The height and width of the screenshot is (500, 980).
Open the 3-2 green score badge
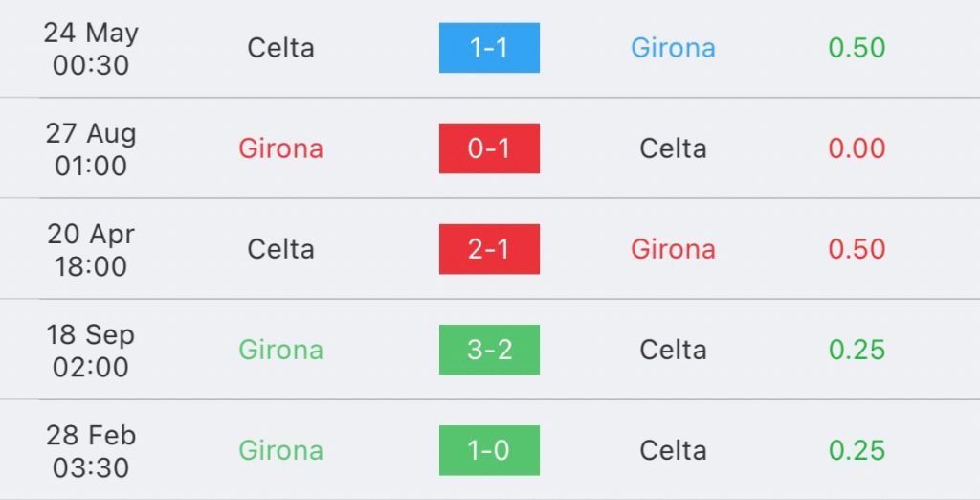click(x=489, y=350)
